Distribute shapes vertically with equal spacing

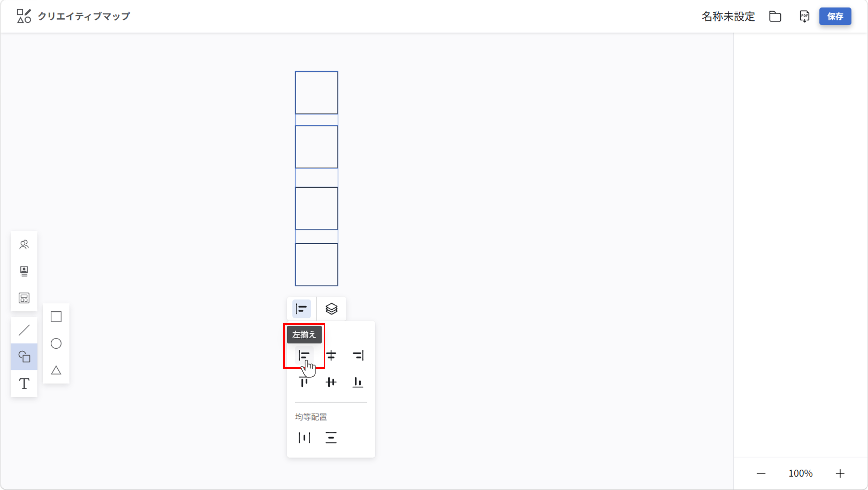[x=331, y=438]
